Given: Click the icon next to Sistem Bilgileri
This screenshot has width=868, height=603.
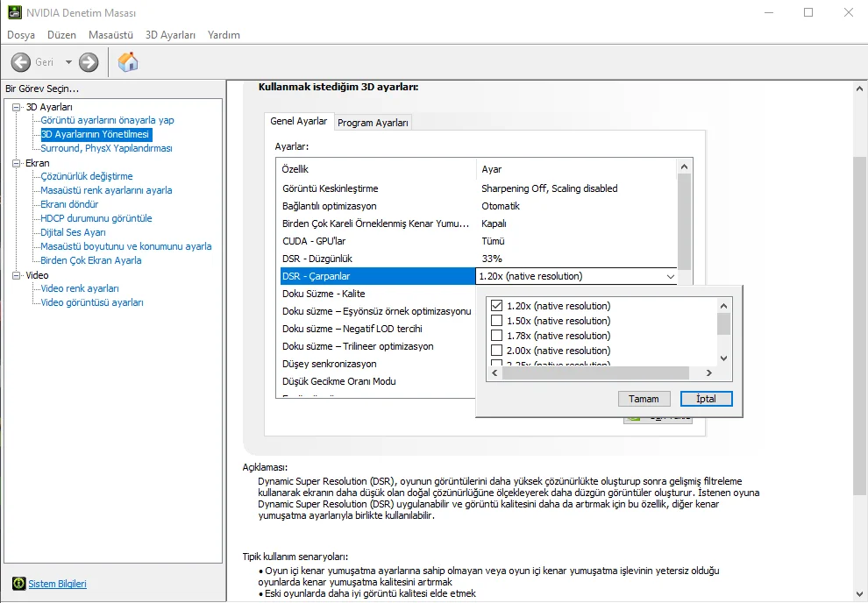Looking at the screenshot, I should tap(19, 583).
